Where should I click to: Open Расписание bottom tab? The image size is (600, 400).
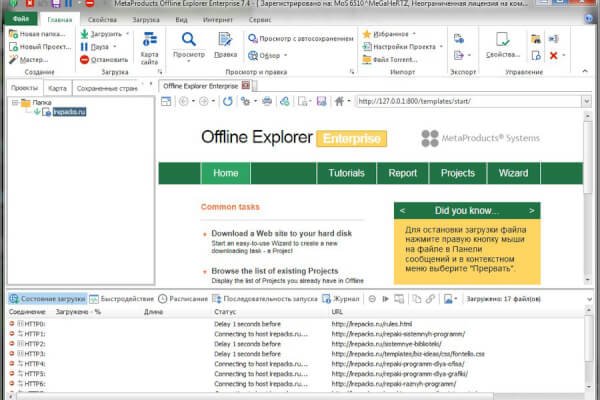(x=183, y=299)
